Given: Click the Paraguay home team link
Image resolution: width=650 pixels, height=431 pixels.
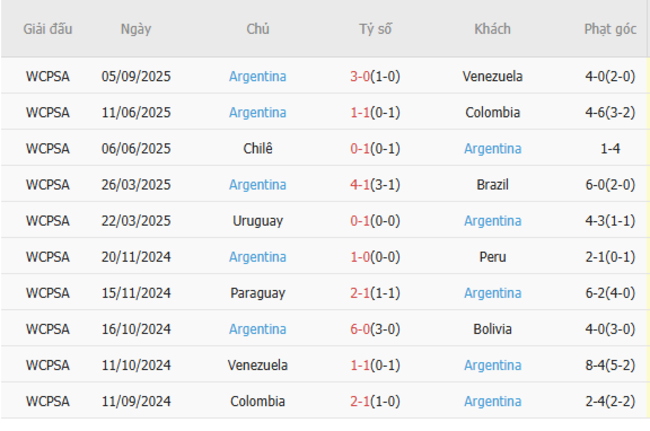Looking at the screenshot, I should 257,293.
